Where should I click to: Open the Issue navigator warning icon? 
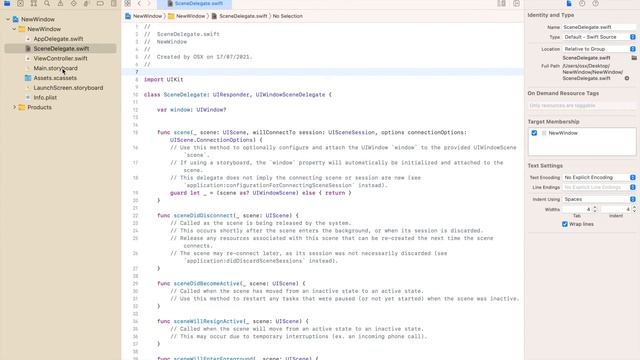(x=60, y=3)
